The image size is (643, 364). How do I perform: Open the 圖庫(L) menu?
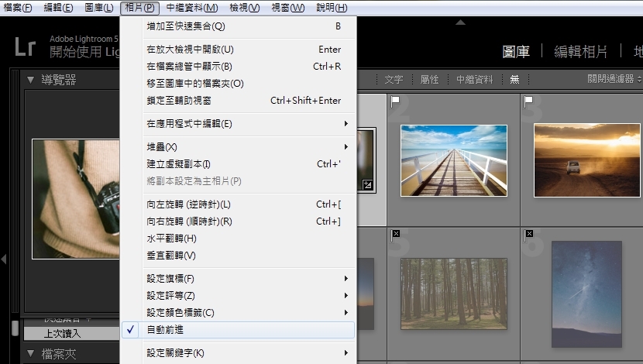pos(99,8)
